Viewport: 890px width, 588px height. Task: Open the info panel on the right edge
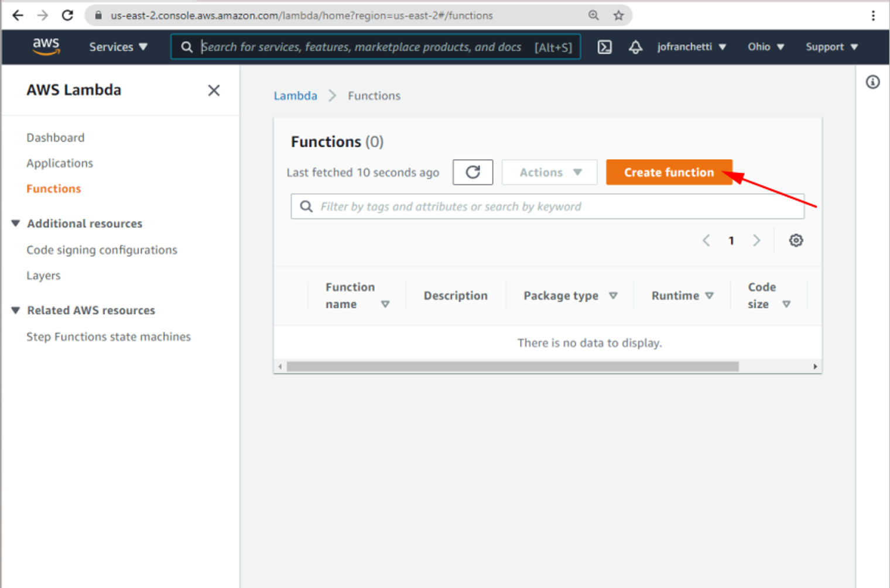pyautogui.click(x=872, y=82)
